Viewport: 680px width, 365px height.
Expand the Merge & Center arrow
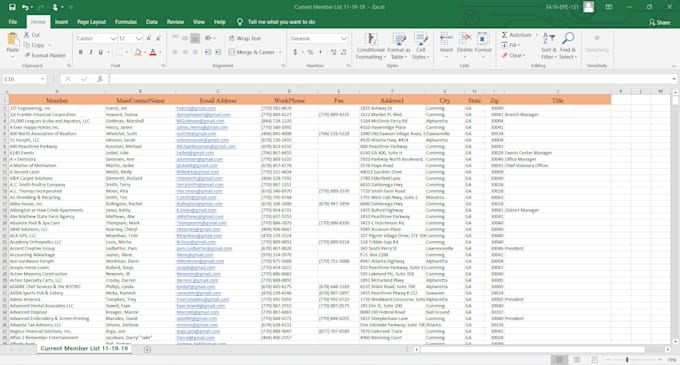coord(280,52)
